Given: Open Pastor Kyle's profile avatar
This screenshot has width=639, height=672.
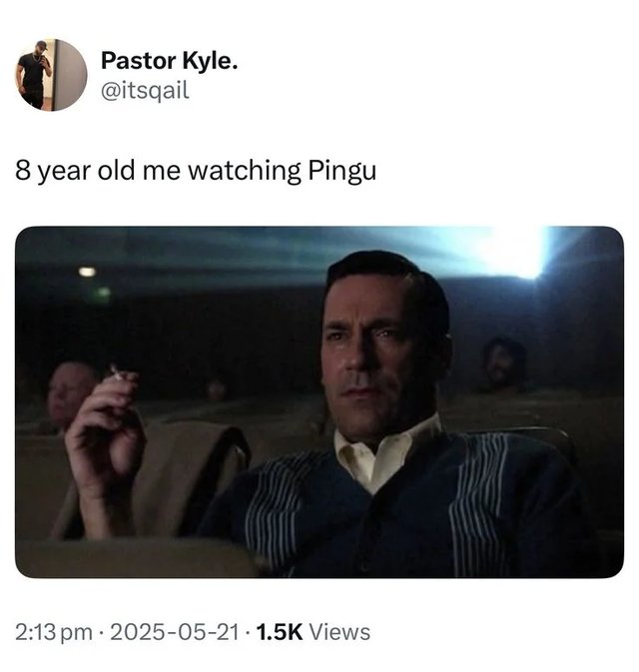Looking at the screenshot, I should 52,75.
